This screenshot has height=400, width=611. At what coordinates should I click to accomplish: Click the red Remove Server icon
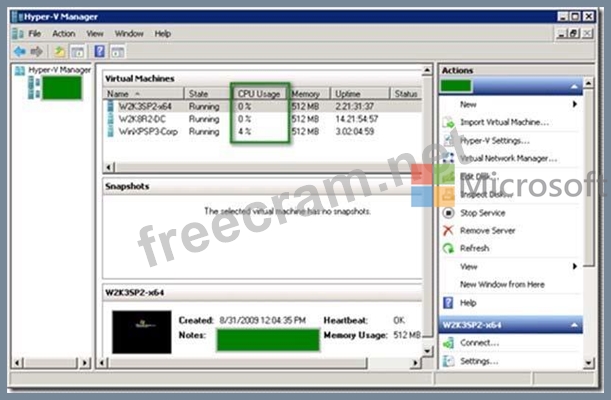(x=449, y=231)
